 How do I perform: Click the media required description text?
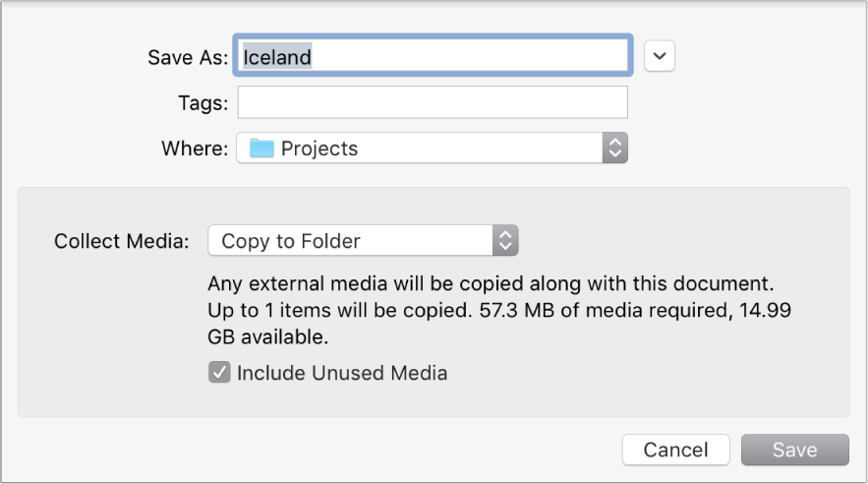point(501,310)
